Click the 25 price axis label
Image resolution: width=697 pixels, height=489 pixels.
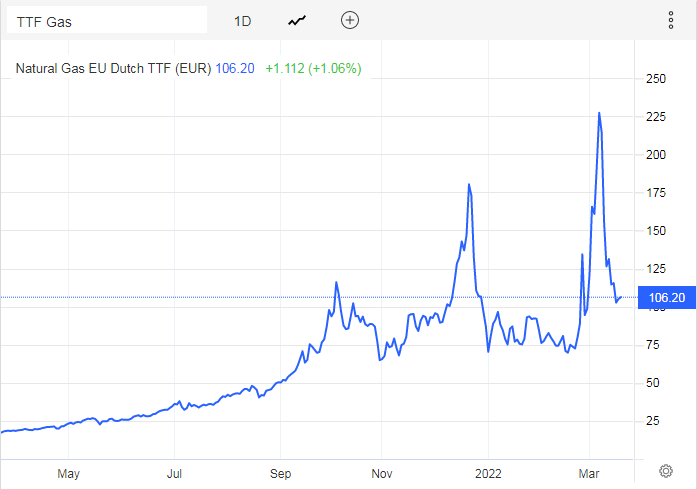coord(653,421)
